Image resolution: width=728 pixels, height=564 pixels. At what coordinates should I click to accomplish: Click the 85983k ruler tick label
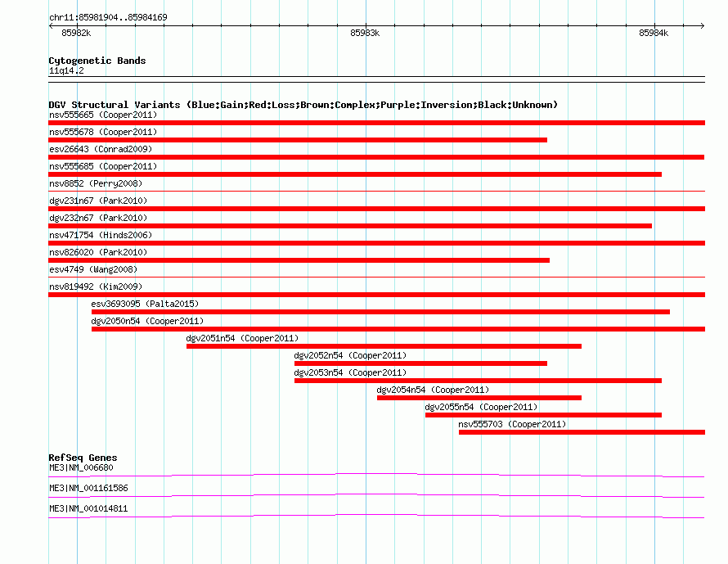[x=365, y=33]
